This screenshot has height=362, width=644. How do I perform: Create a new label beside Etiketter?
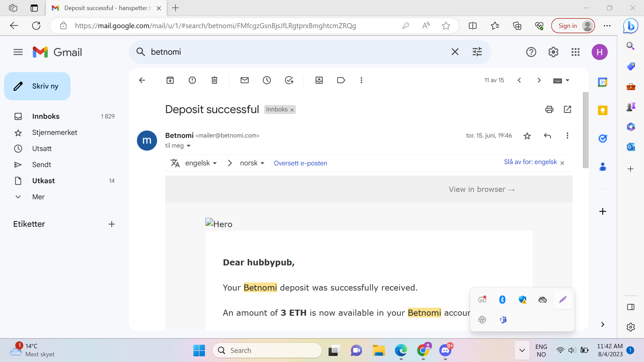[112, 224]
